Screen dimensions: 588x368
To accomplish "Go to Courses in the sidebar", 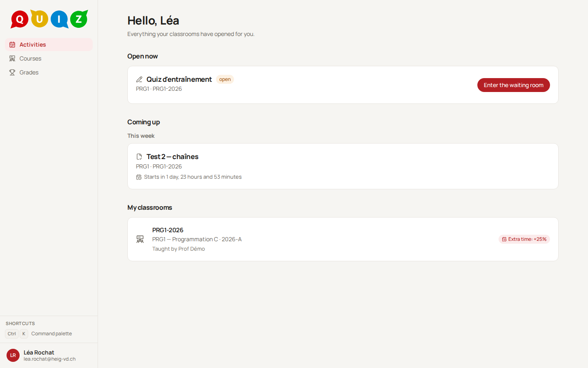I will pos(49,58).
